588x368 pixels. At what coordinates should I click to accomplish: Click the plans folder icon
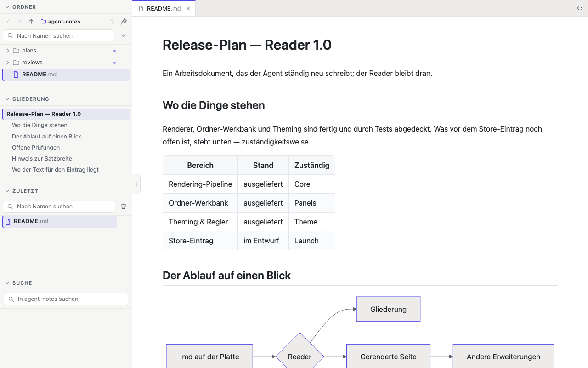point(16,51)
